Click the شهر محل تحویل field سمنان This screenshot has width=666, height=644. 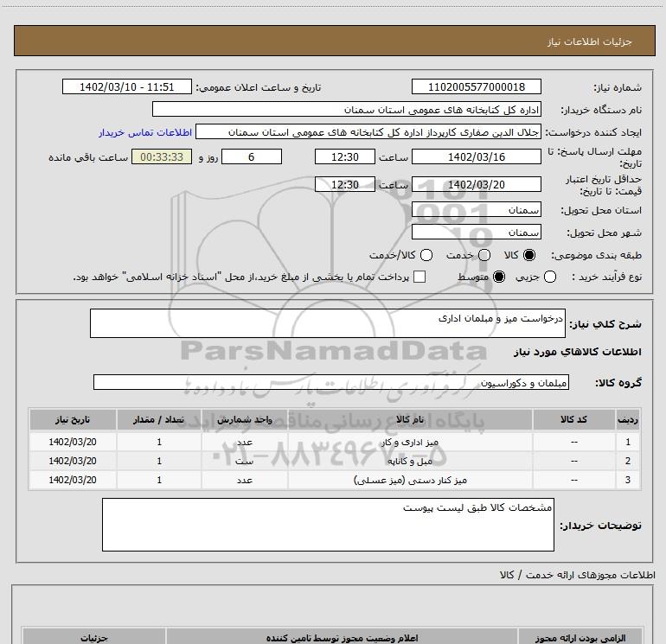[x=476, y=232]
